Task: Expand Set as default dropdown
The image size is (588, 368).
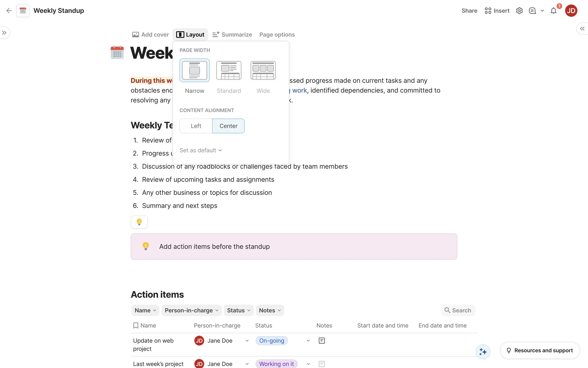Action: click(201, 150)
